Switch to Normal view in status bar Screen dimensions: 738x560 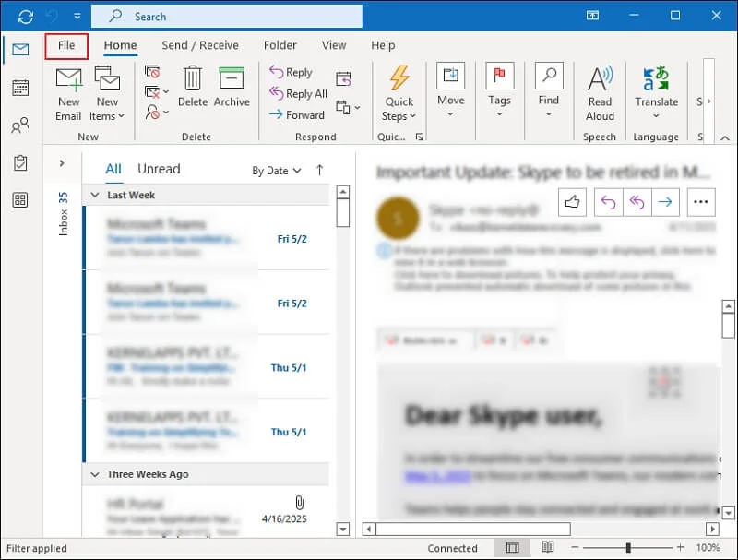pos(513,547)
